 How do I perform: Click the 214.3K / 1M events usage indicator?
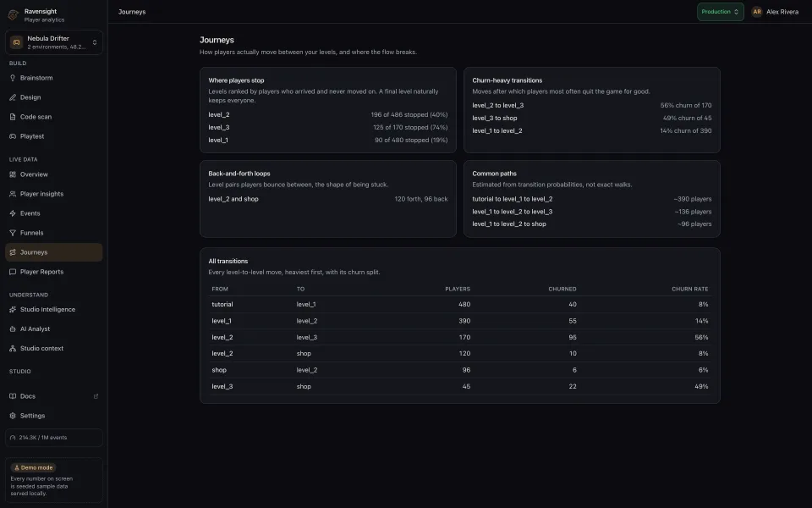(x=54, y=438)
